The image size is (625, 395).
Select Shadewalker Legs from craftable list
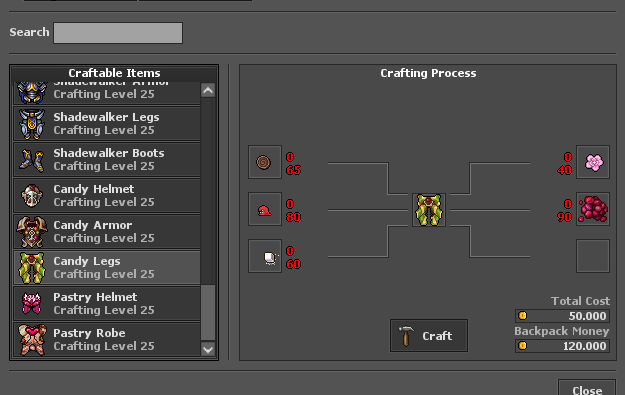107,123
